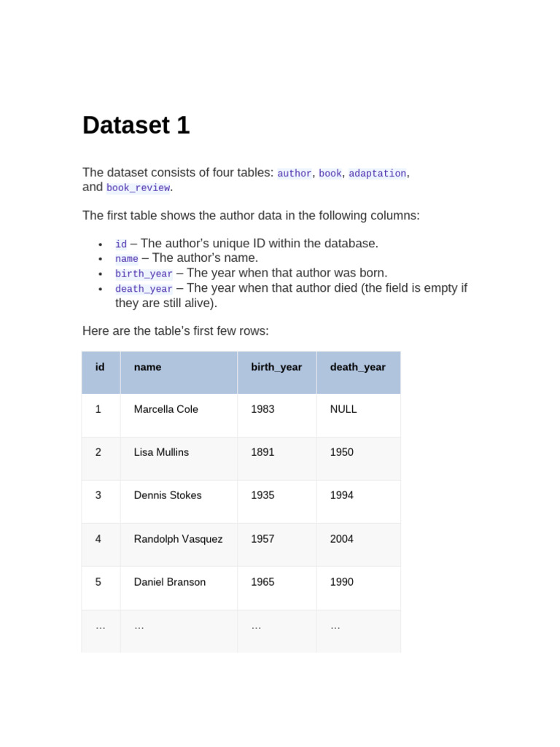The image size is (560, 747).
Task: Click the "author" code link in intro
Action: (x=295, y=174)
